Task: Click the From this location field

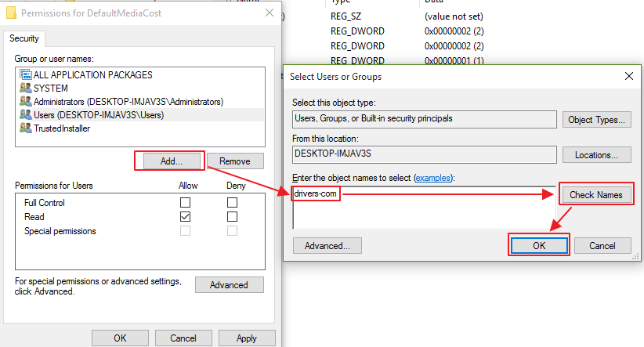Action: coord(425,154)
